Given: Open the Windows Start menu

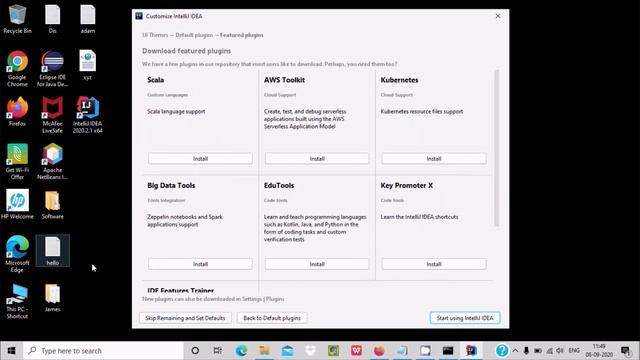Looking at the screenshot, I should coord(11,351).
